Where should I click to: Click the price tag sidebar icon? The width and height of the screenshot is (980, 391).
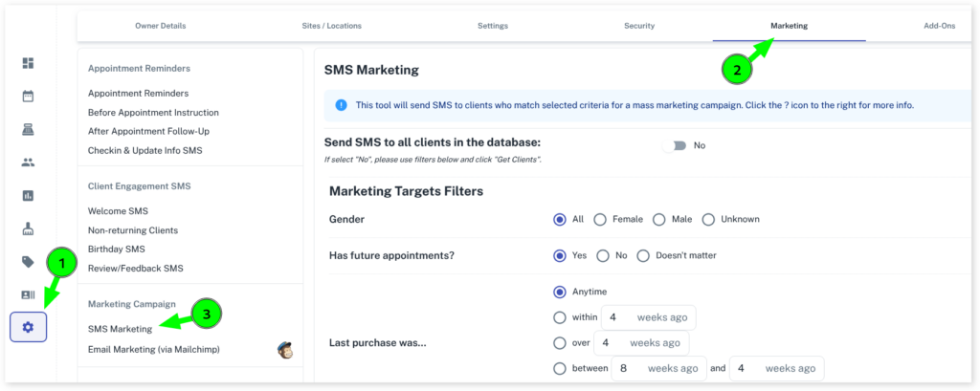28,262
